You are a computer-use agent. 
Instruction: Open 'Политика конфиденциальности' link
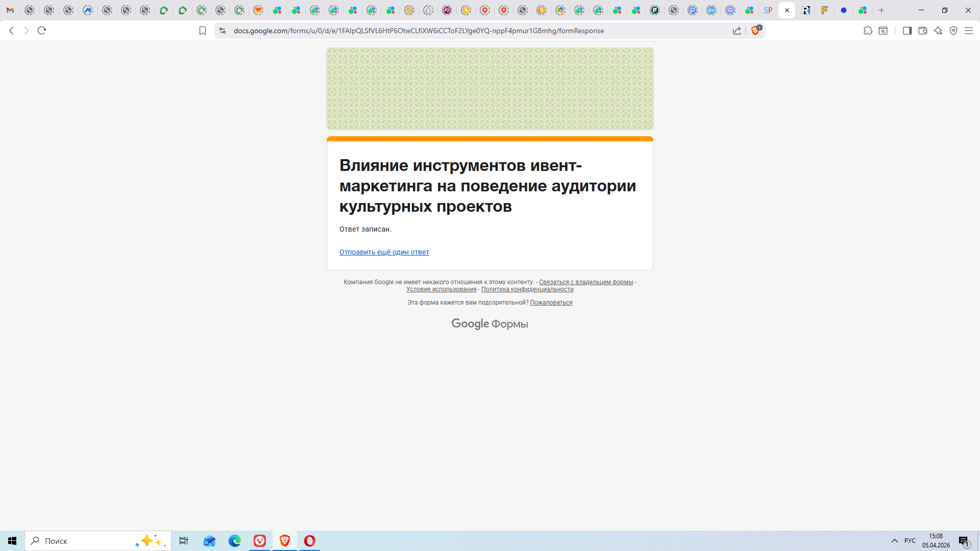[x=527, y=289]
